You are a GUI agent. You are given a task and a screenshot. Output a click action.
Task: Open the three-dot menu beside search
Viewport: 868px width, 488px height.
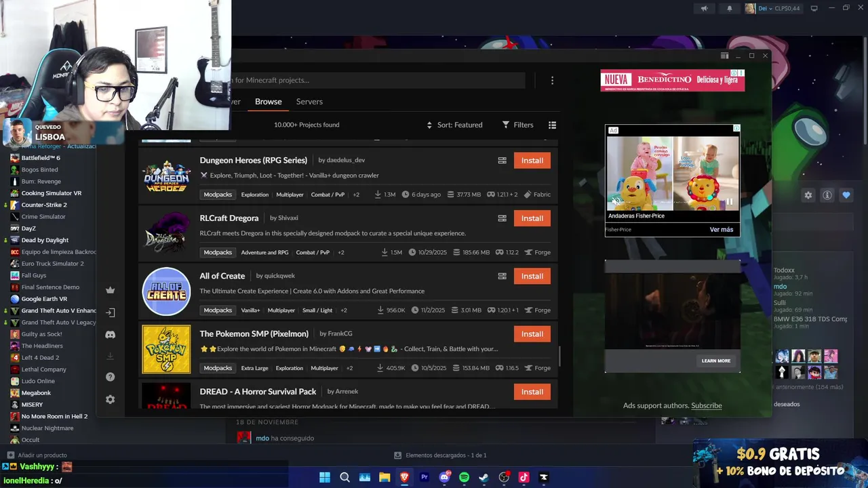coord(552,80)
